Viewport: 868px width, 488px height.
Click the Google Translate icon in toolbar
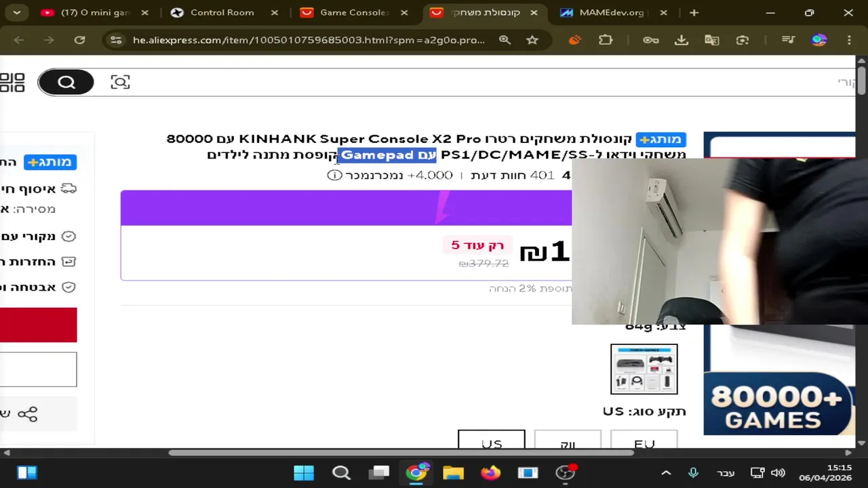coord(711,40)
